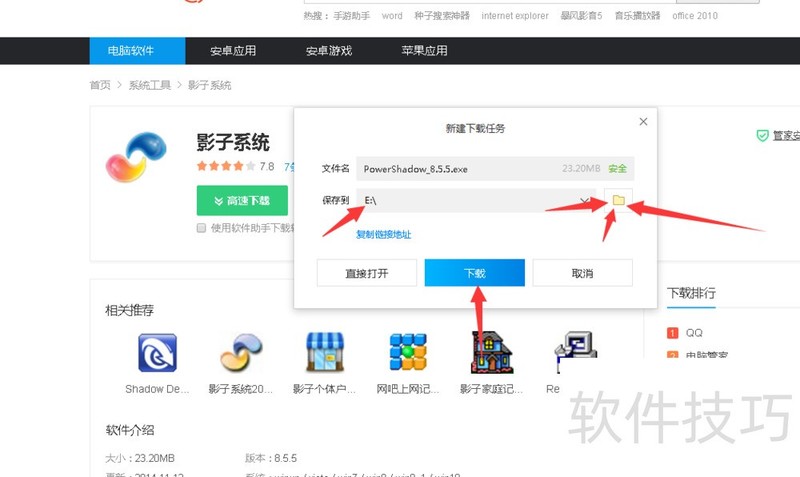Click the 影子家庭记 house icon

[492, 353]
